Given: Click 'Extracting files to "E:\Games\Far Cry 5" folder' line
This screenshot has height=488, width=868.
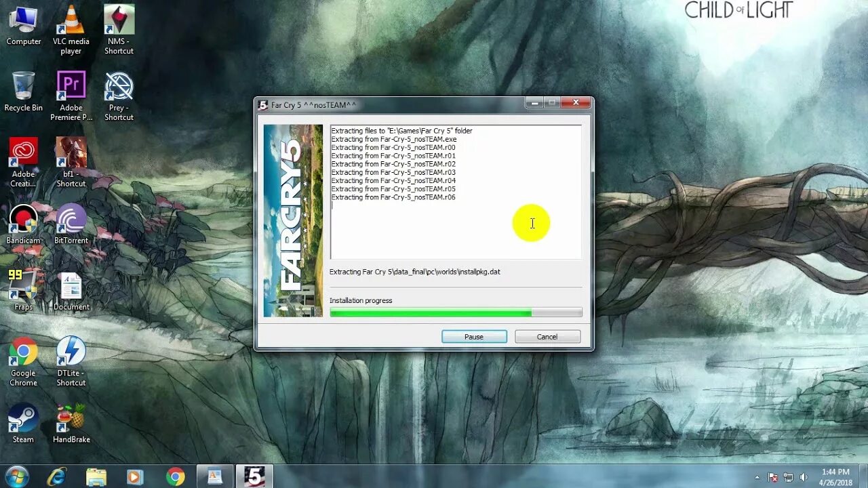Looking at the screenshot, I should 401,131.
